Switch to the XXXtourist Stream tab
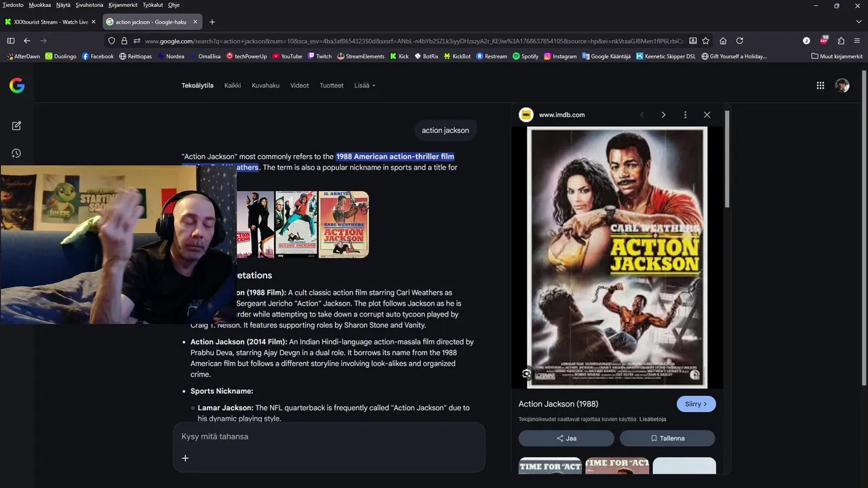868x488 pixels. tap(51, 22)
